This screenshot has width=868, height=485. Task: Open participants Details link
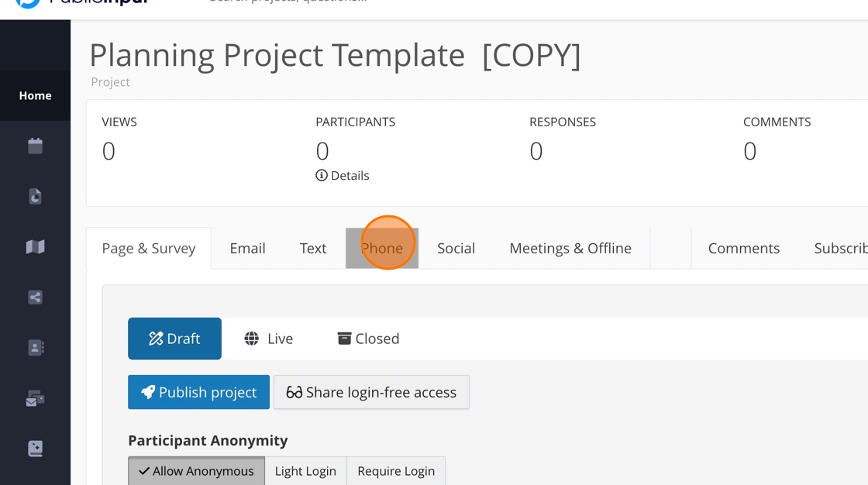pos(343,176)
